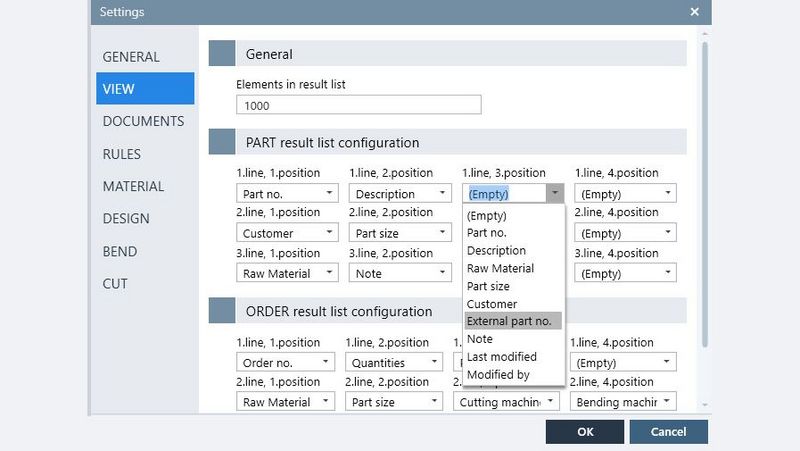Viewport: 800px width, 451px height.
Task: Switch to the CUT settings tab
Action: coord(115,284)
